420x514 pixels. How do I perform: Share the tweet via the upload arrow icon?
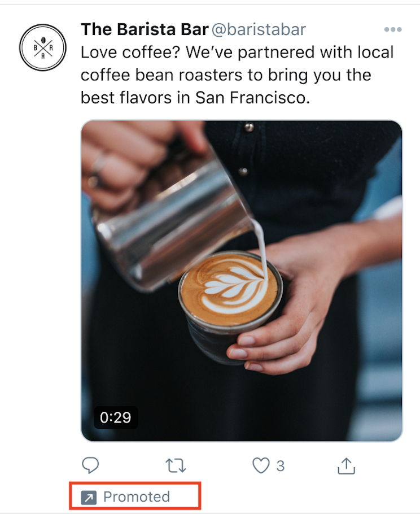(346, 466)
